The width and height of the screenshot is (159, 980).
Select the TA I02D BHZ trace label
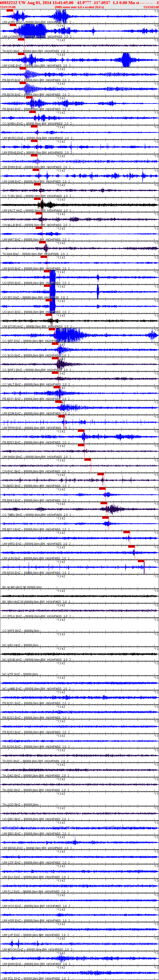click(36, 51)
